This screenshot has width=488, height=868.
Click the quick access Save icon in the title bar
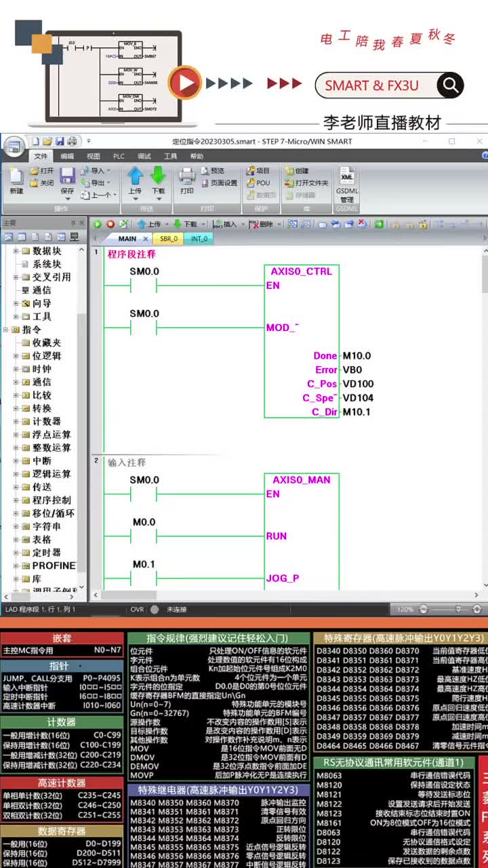pyautogui.click(x=60, y=142)
